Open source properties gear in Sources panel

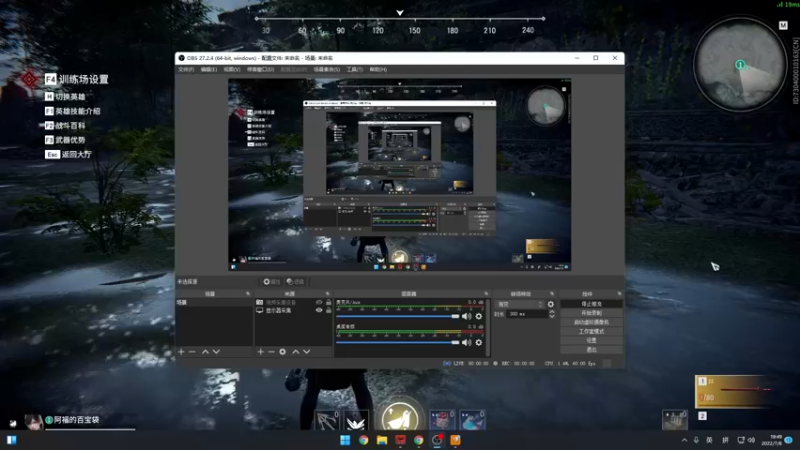[283, 352]
